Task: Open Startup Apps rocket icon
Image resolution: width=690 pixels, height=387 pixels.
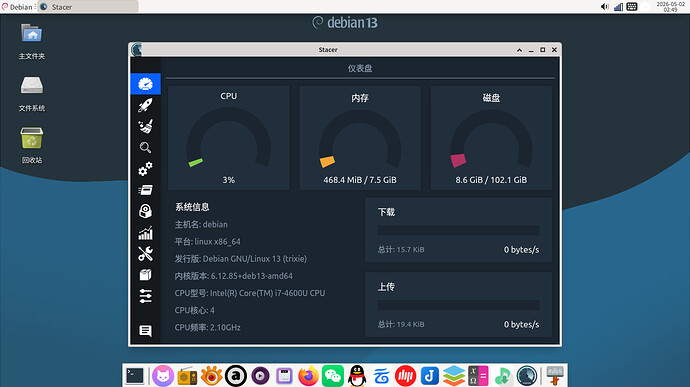Action: click(146, 105)
